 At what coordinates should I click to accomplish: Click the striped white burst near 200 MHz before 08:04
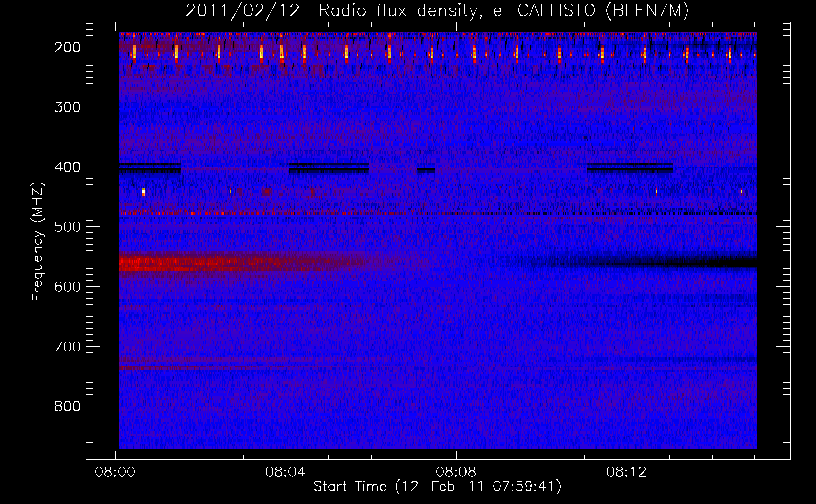click(281, 52)
